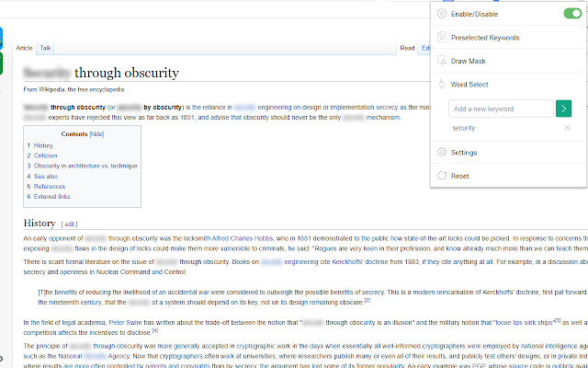Click the Reset circular arrow icon
The image size is (588, 368).
point(442,176)
